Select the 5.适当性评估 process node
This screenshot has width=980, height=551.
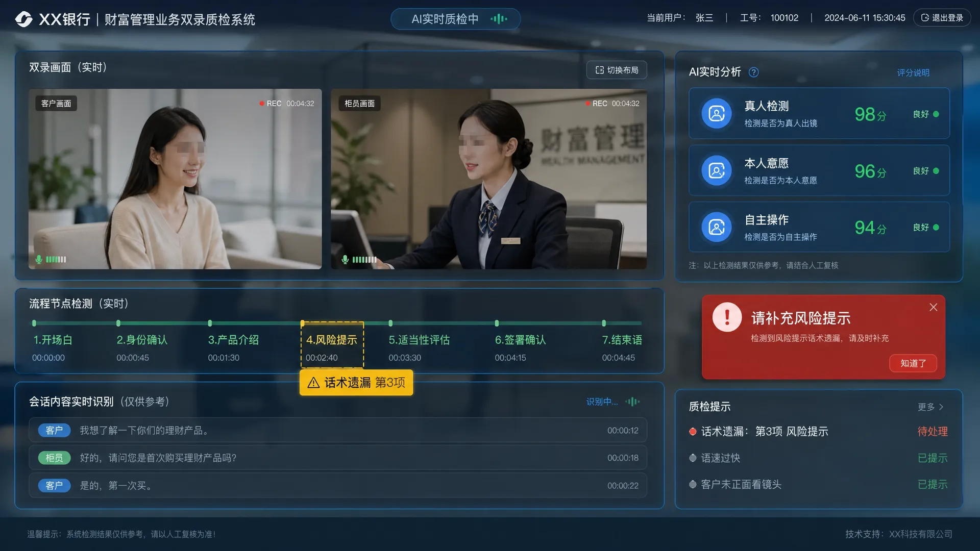coord(419,340)
